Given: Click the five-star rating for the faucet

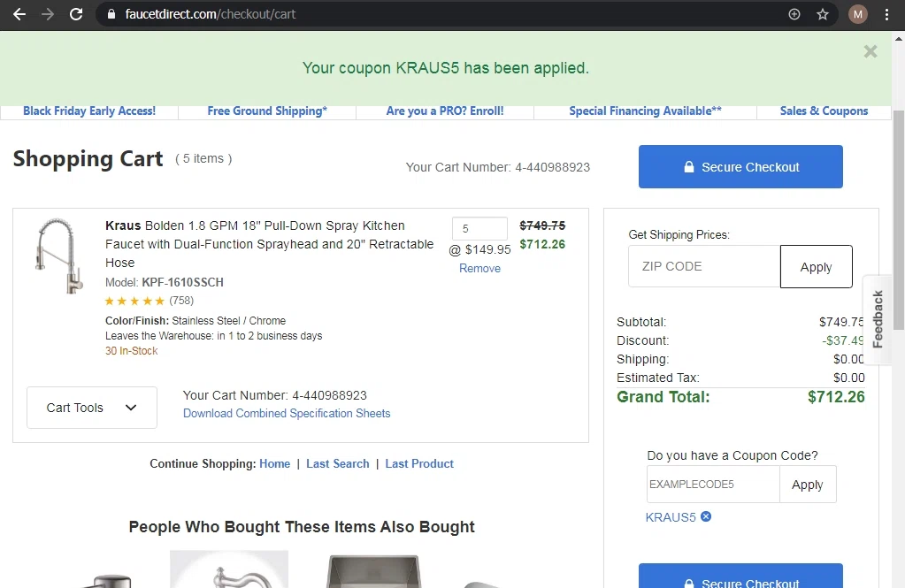Looking at the screenshot, I should [134, 301].
